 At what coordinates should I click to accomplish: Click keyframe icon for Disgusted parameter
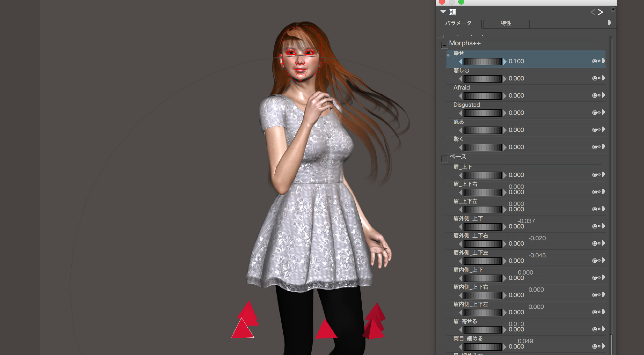[596, 113]
